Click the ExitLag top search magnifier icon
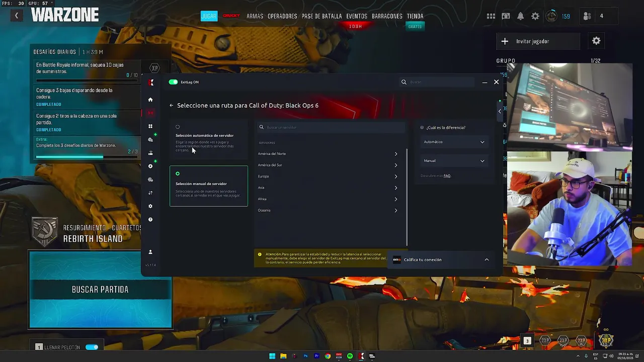This screenshot has height=362, width=644. coord(404,82)
